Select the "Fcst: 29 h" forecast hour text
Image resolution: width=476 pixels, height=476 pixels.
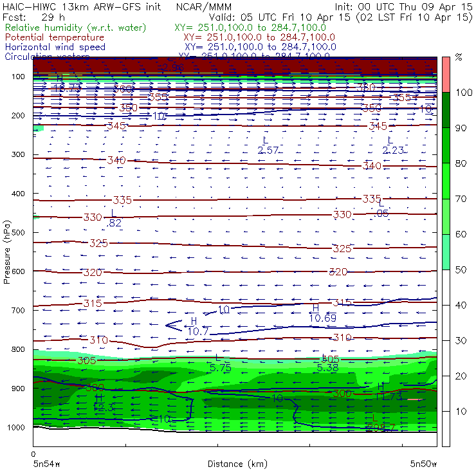click(x=33, y=17)
